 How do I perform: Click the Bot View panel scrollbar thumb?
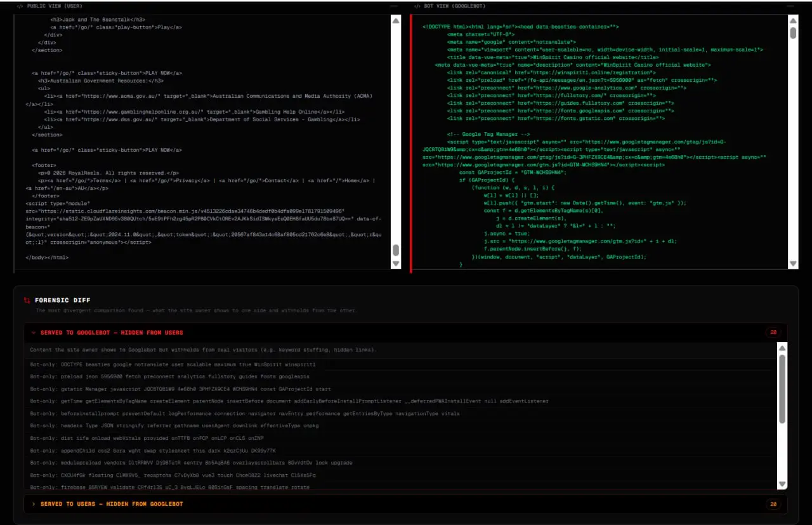coord(793,33)
